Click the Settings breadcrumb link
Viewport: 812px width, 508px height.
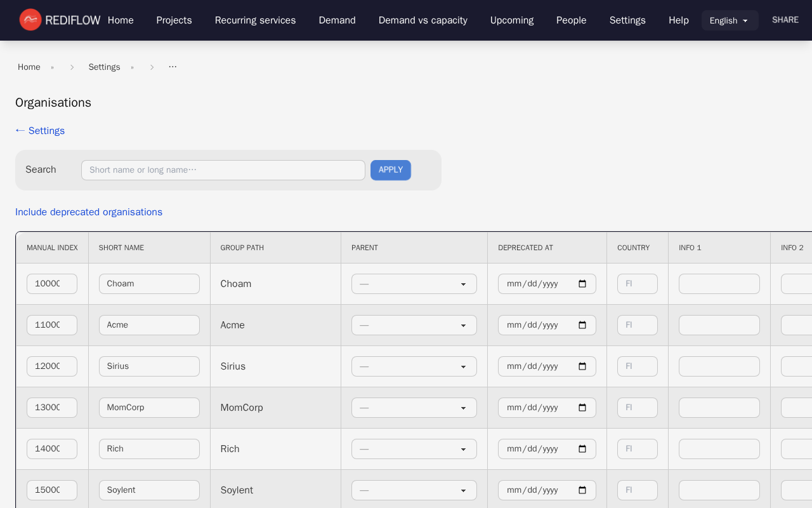pos(104,67)
